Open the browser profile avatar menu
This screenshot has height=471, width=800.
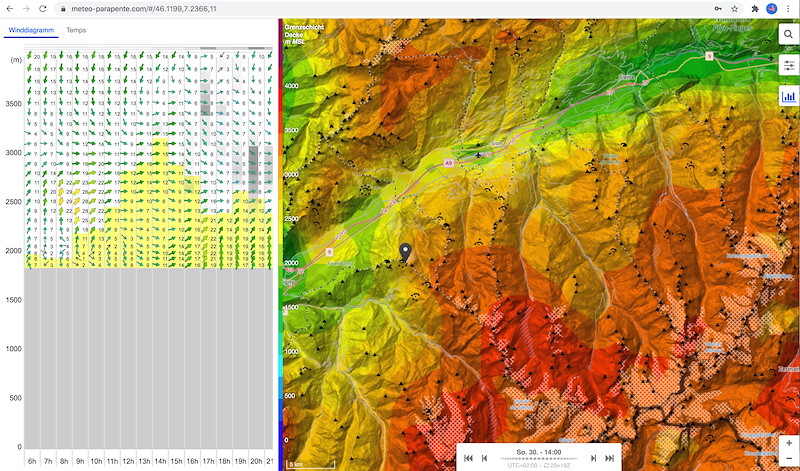pyautogui.click(x=772, y=8)
